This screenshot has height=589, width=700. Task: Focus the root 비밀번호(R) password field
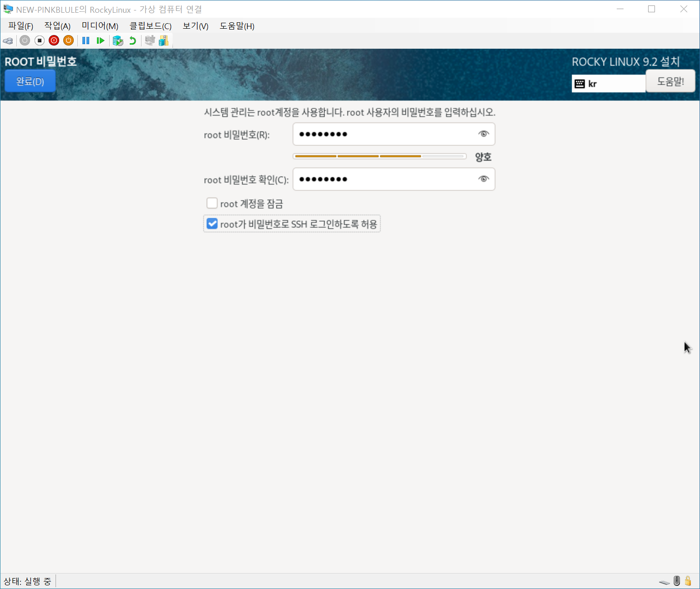394,134
